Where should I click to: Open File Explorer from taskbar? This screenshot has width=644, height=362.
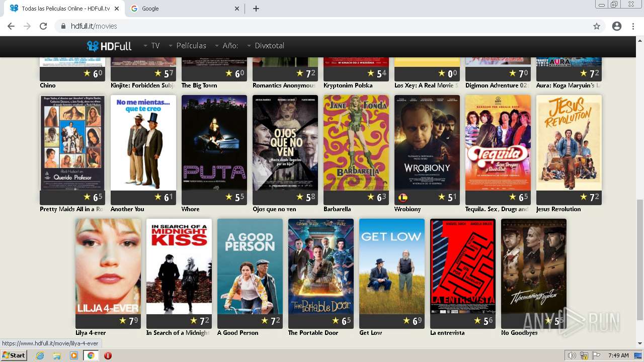[57, 355]
